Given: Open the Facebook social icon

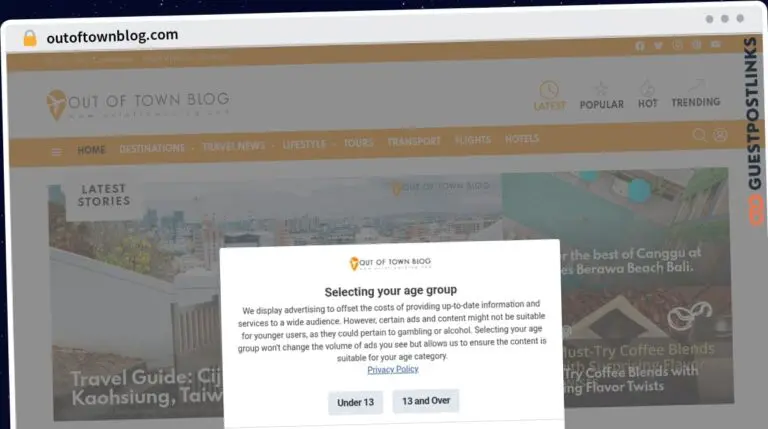Looking at the screenshot, I should click(x=640, y=46).
